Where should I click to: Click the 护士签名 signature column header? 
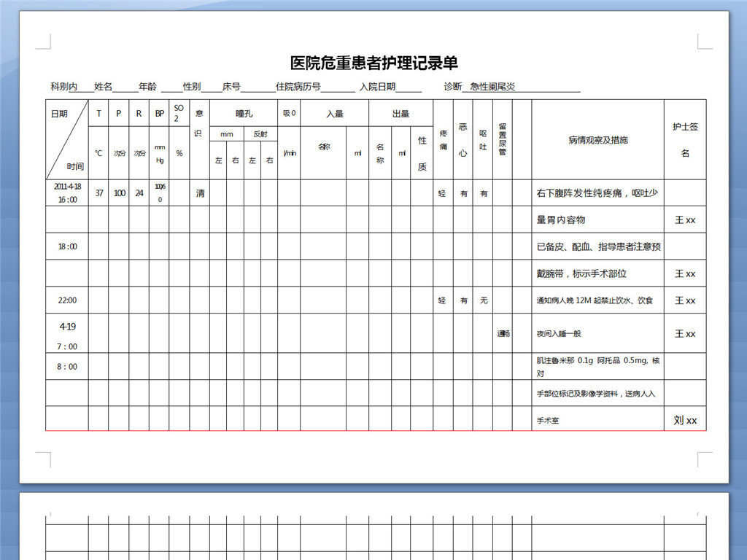[685, 139]
